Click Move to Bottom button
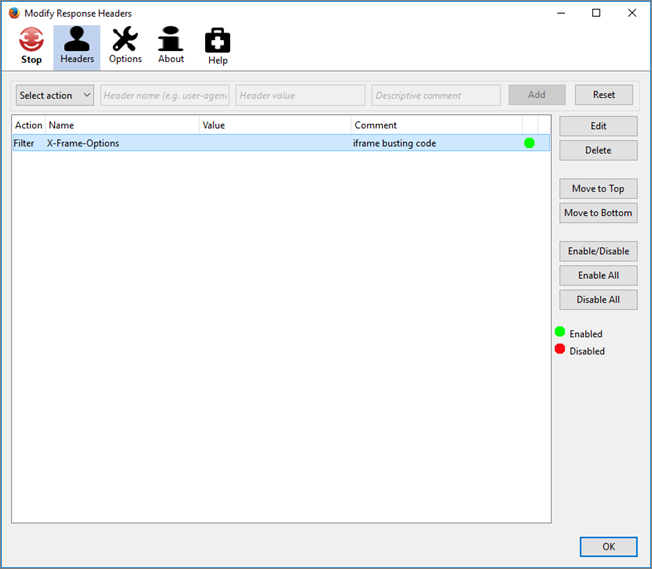Image resolution: width=652 pixels, height=569 pixels. pos(598,213)
